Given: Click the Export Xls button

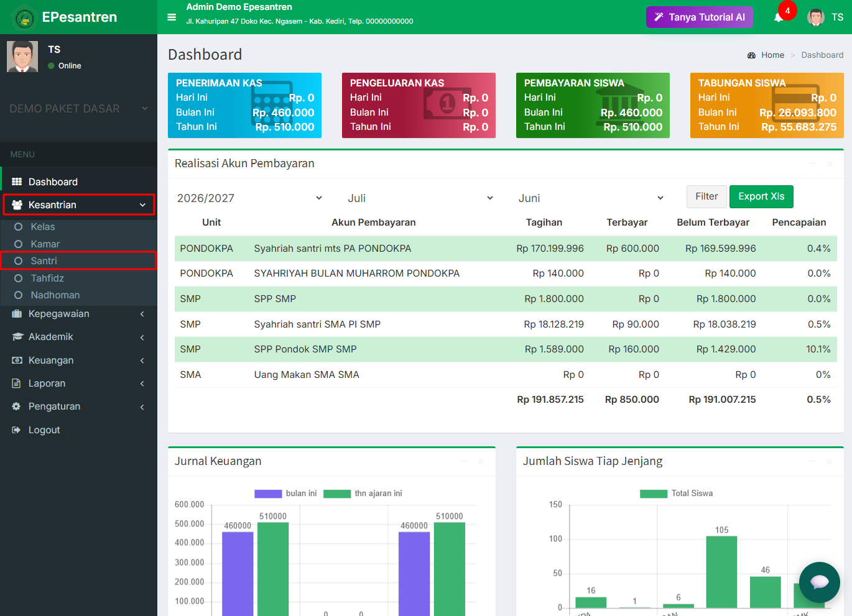Looking at the screenshot, I should (761, 196).
